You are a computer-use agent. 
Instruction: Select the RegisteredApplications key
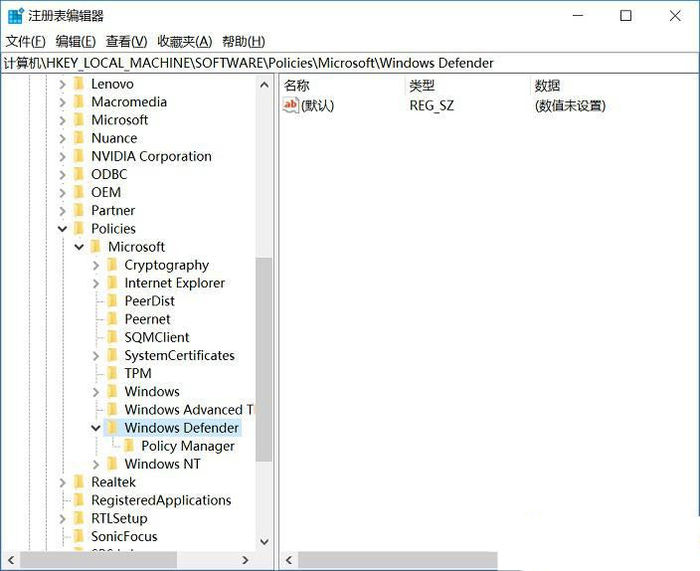161,500
